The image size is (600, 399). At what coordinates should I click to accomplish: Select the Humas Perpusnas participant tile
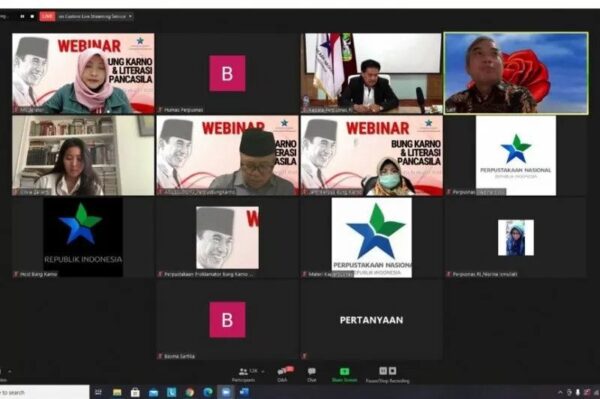(227, 73)
